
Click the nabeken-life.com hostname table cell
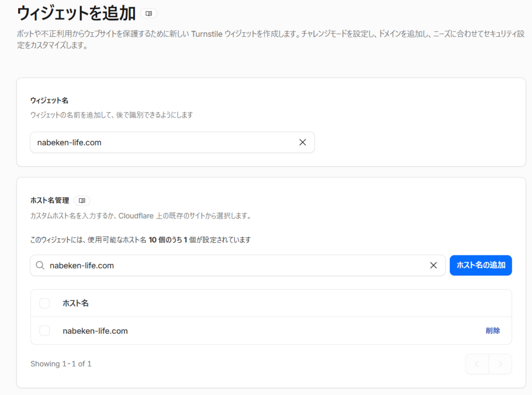pos(96,331)
